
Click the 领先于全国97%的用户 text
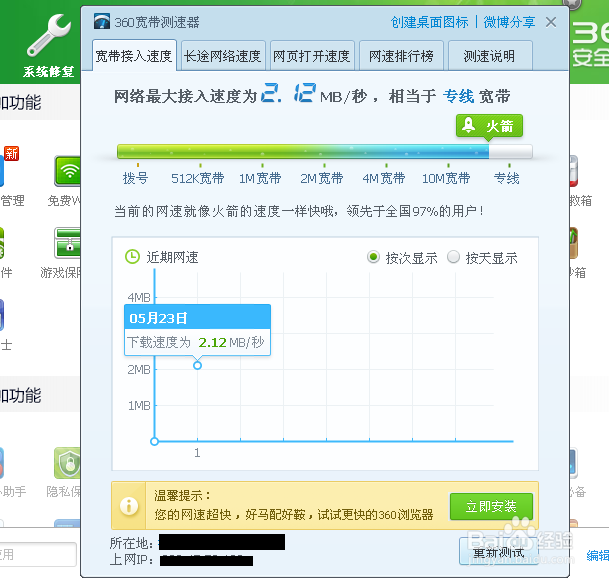[411, 211]
